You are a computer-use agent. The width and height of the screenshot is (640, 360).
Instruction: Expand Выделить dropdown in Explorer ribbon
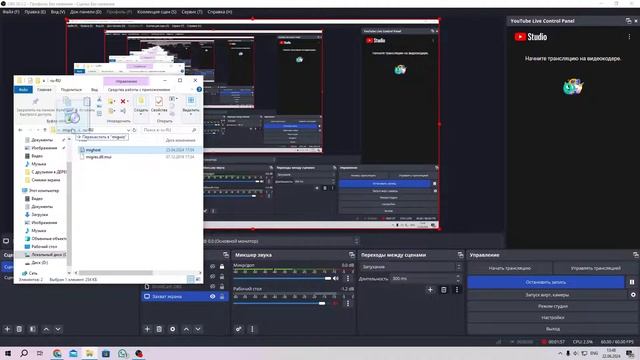191,114
